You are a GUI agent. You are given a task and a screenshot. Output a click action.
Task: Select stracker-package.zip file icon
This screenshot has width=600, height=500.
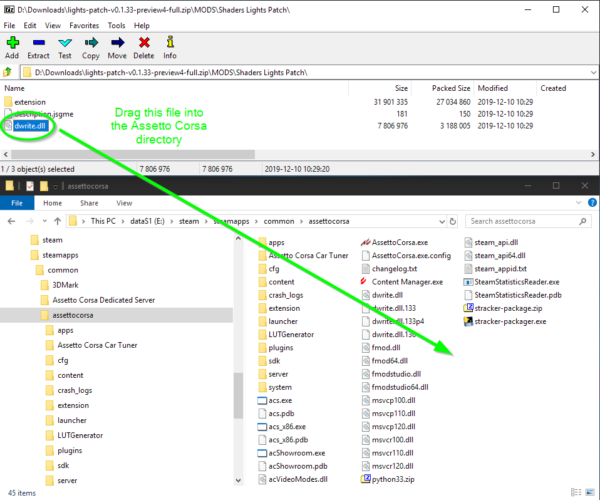coord(468,308)
